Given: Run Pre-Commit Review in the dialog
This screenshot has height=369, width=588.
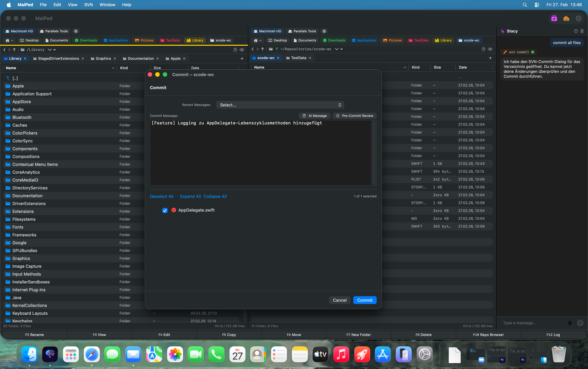Looking at the screenshot, I should tap(354, 116).
